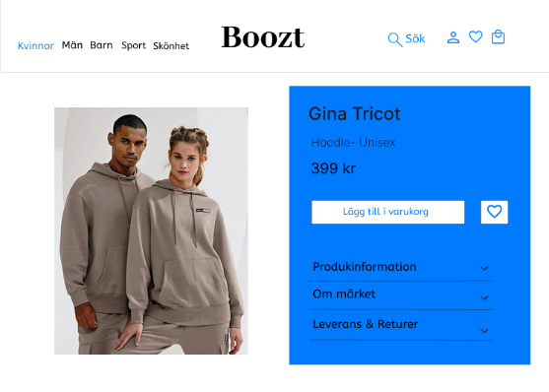Select the Män menu item

point(72,45)
